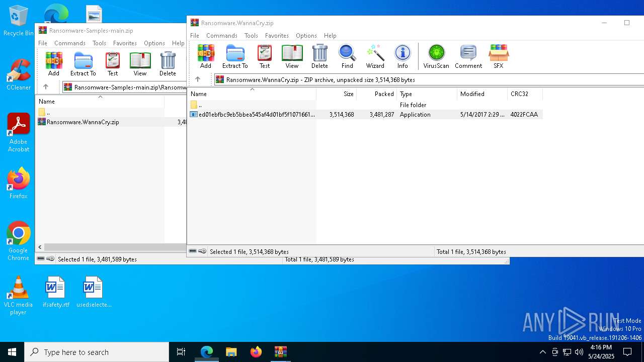The height and width of the screenshot is (362, 644).
Task: Open the Windows Start menu
Action: point(12,352)
